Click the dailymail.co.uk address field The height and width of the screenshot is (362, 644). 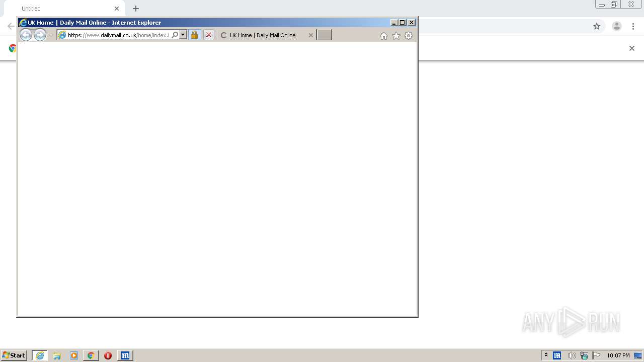[x=118, y=35]
